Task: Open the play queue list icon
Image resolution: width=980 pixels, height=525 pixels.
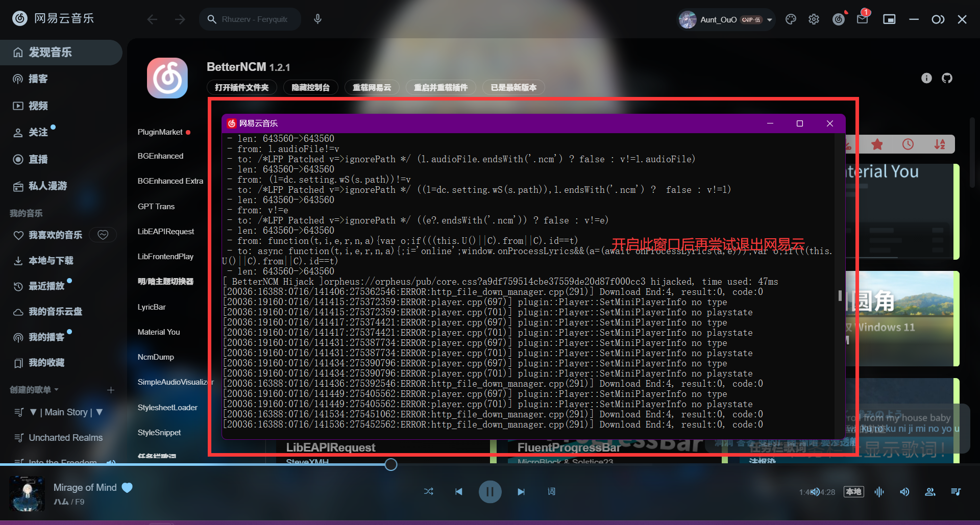Action: click(956, 492)
